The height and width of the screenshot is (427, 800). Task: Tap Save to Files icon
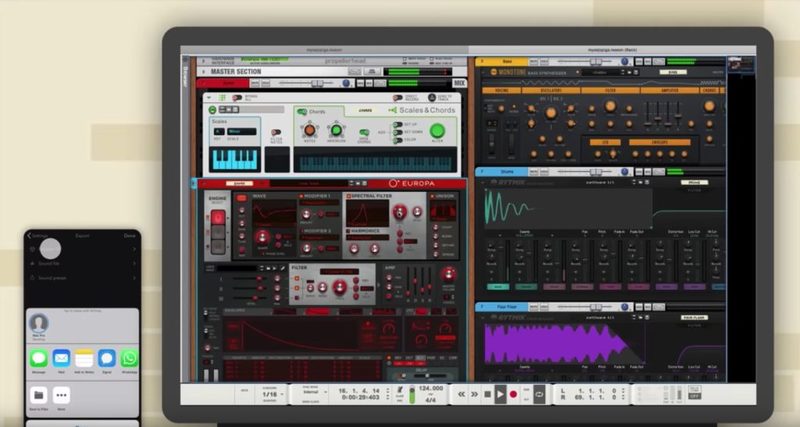point(39,396)
